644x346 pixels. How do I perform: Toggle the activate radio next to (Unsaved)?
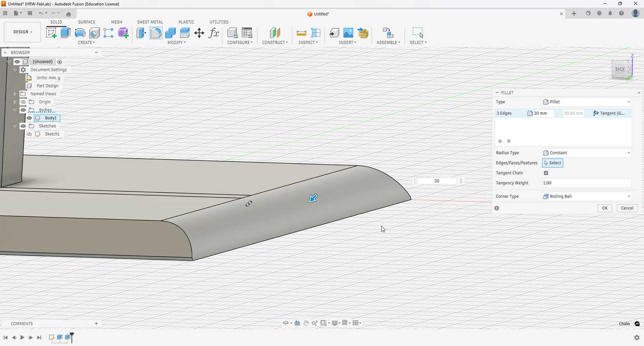[x=59, y=62]
